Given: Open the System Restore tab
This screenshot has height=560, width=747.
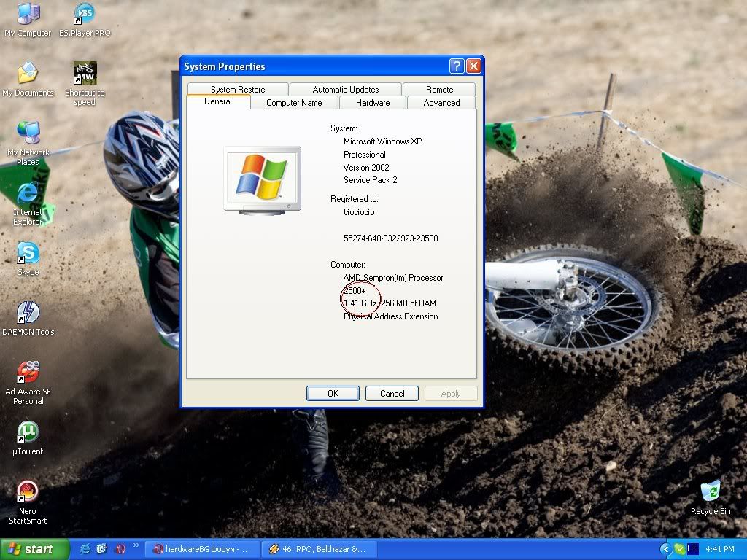Looking at the screenshot, I should tap(238, 90).
